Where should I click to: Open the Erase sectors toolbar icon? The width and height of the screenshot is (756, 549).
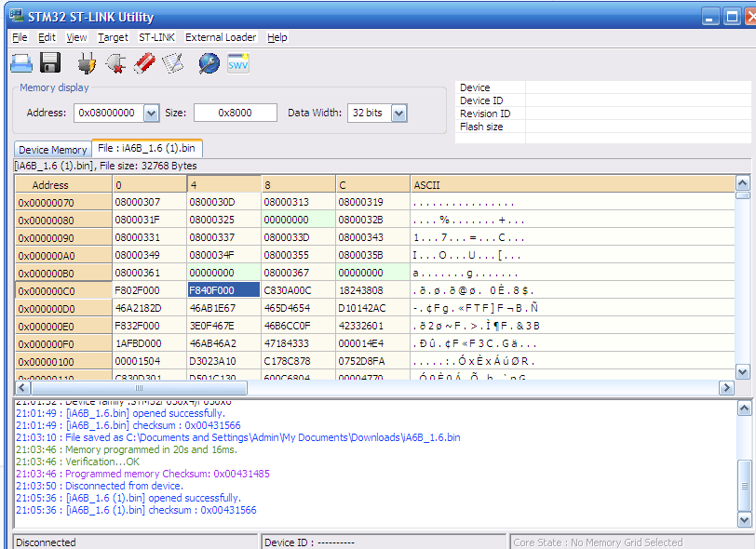tap(172, 63)
